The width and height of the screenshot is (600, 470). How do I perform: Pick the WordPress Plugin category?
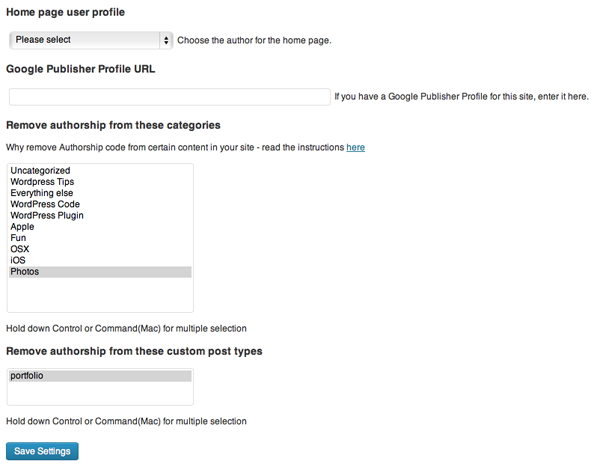click(x=47, y=215)
